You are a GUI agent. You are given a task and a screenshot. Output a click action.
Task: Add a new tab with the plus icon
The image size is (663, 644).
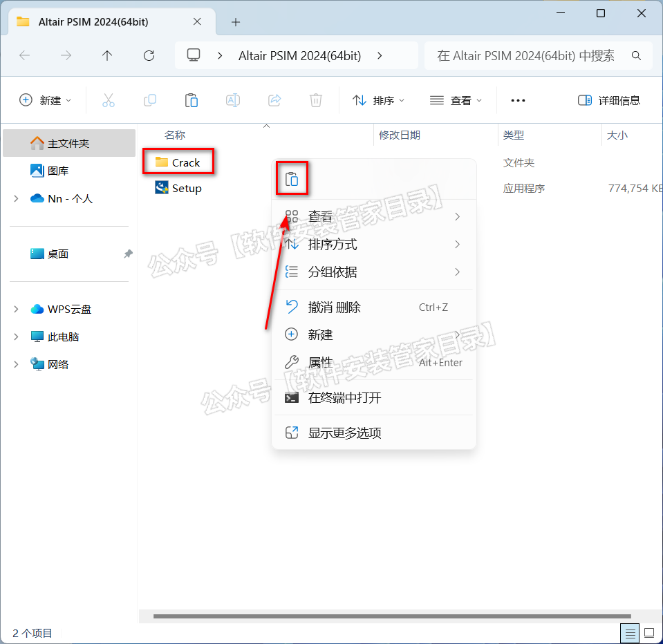(x=236, y=22)
